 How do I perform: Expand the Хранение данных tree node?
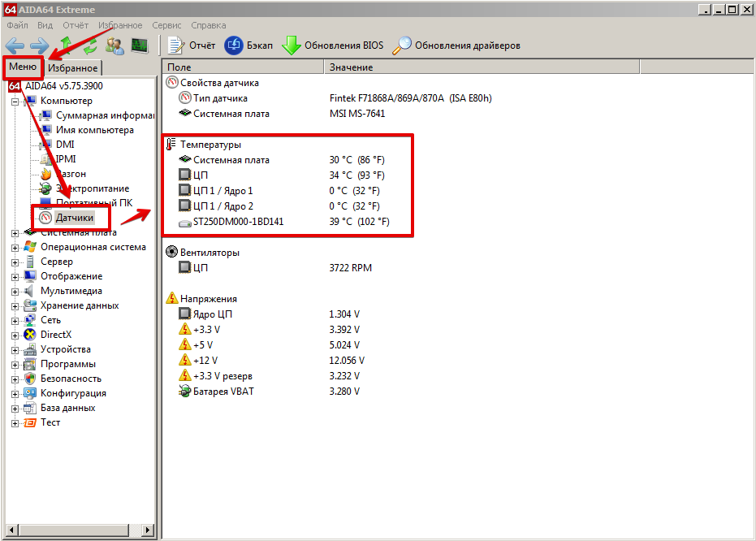(15, 305)
